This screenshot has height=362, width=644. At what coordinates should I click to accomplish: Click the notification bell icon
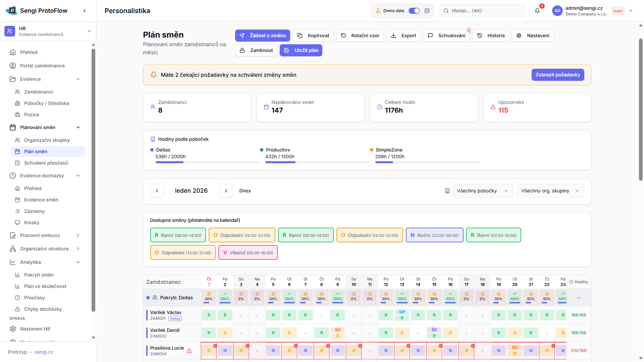[x=537, y=11]
